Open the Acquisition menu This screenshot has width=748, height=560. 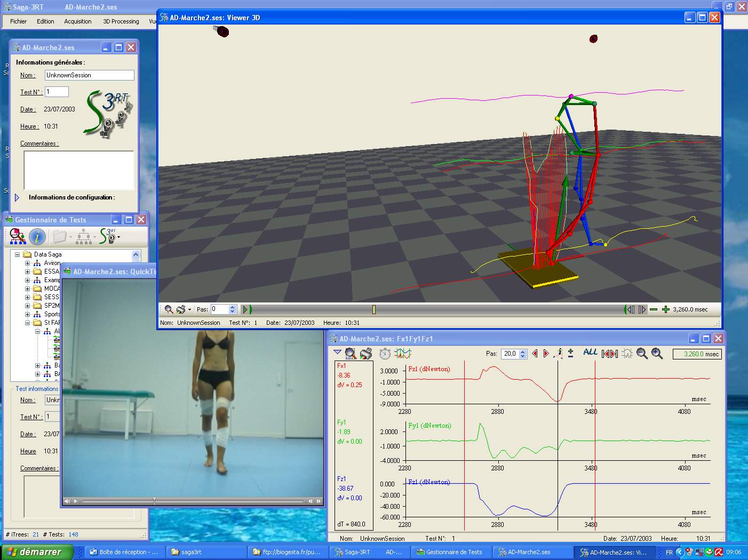[78, 21]
